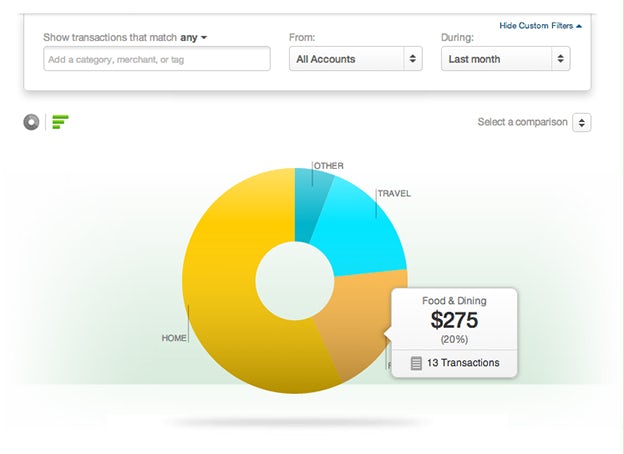Click the HOME chart label
The image size is (624, 454).
(174, 338)
